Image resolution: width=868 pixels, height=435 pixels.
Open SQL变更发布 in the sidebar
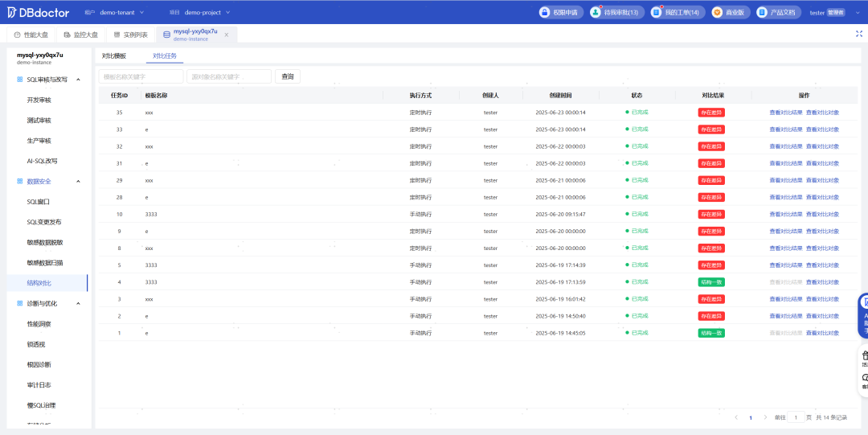pos(43,222)
